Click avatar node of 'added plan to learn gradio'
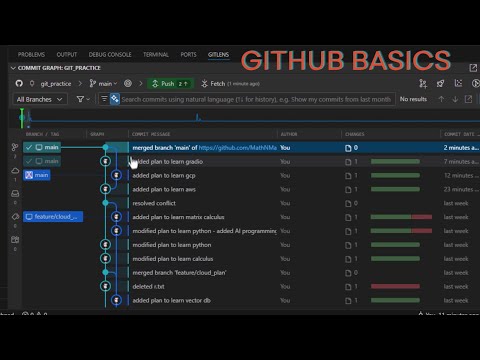Image resolution: width=480 pixels, height=360 pixels. tap(105, 161)
